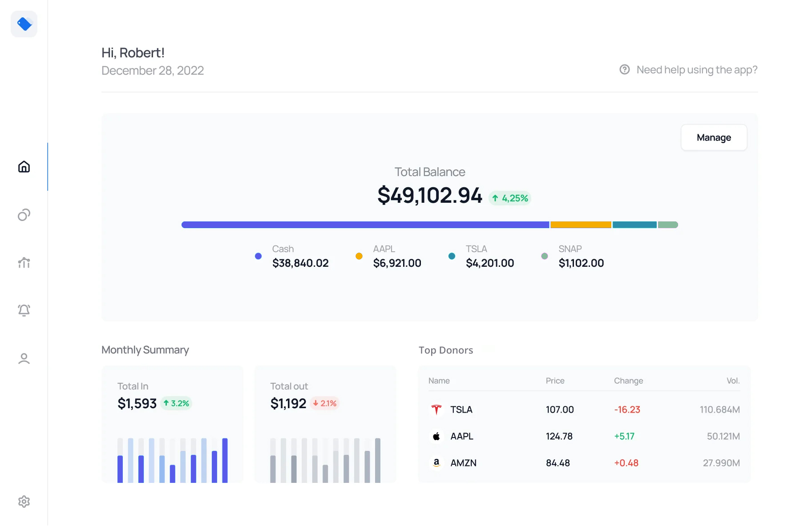Click the teal TSLA legend dot
812x526 pixels.
coord(452,256)
